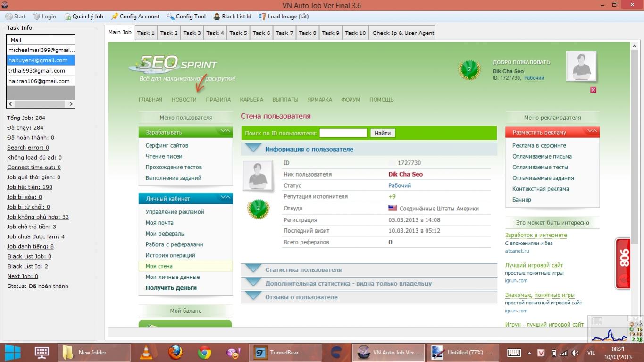The image size is (644, 362).
Task: Open the Заработок в интернете ad link
Action: coord(536,235)
